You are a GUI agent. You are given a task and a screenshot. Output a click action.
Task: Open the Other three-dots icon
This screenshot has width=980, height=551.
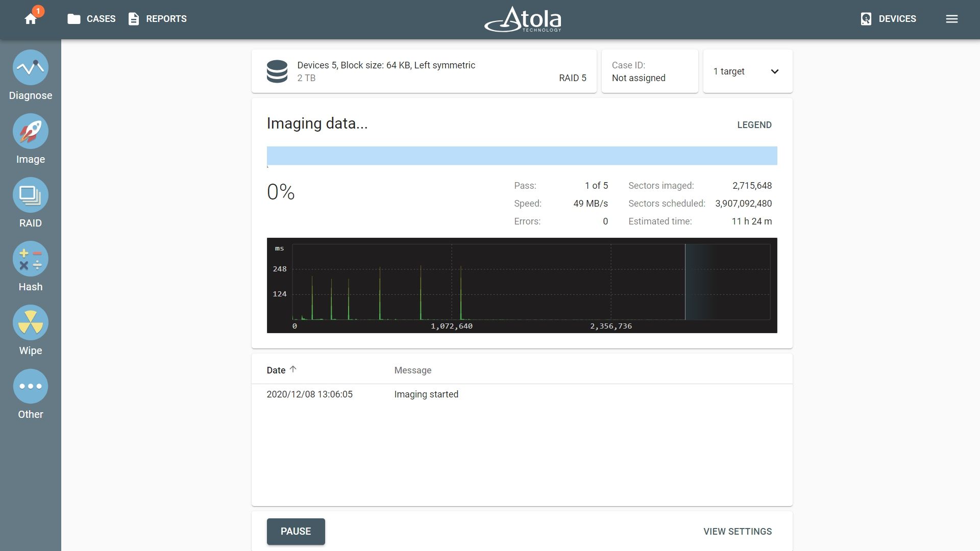pos(31,386)
